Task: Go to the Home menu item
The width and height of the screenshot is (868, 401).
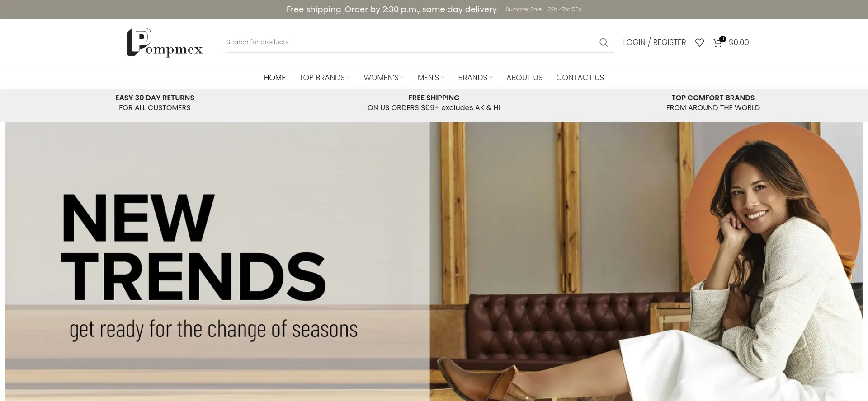Action: 274,78
